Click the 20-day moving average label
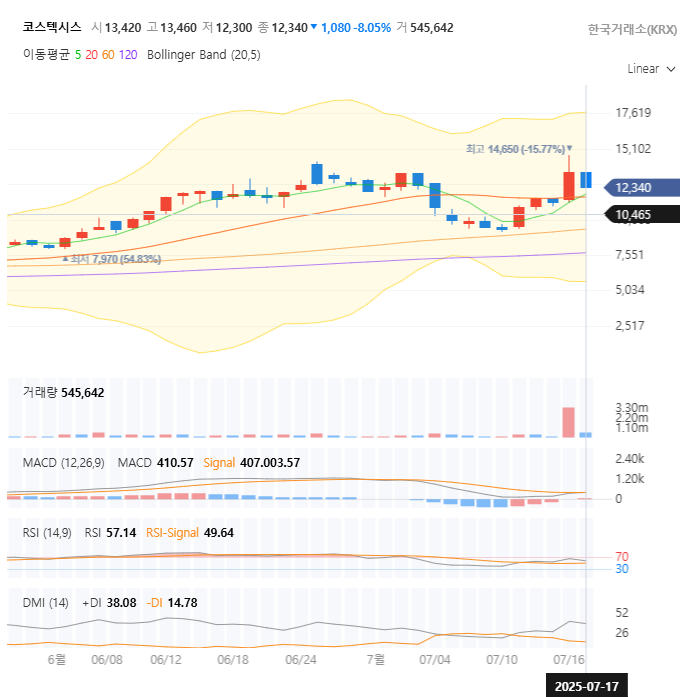This screenshot has width=680, height=697. (91, 55)
